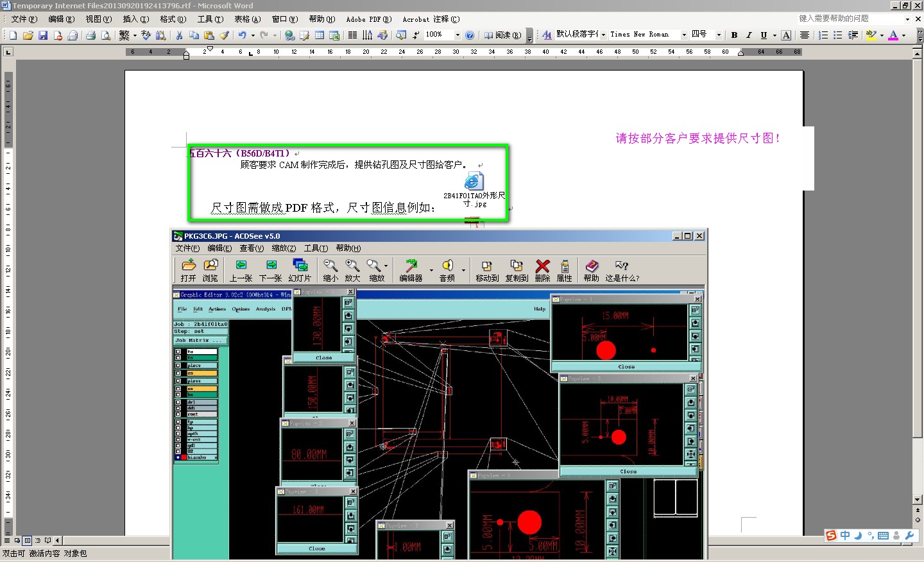Screen dimensions: 924x562
Task: Toggle Underline formatting
Action: coord(764,35)
